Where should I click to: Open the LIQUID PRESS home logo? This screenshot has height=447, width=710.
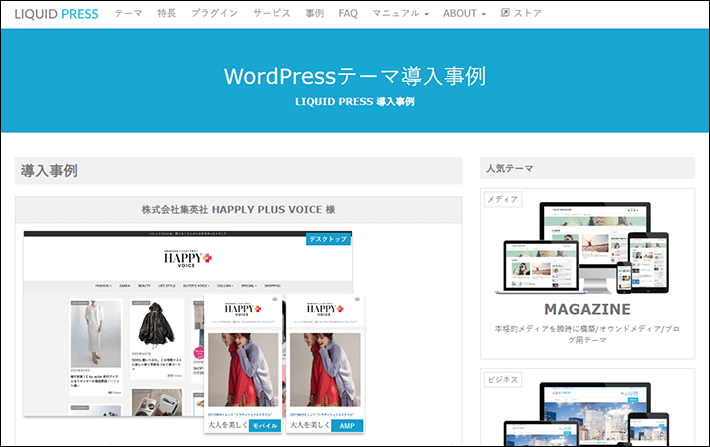(x=56, y=14)
